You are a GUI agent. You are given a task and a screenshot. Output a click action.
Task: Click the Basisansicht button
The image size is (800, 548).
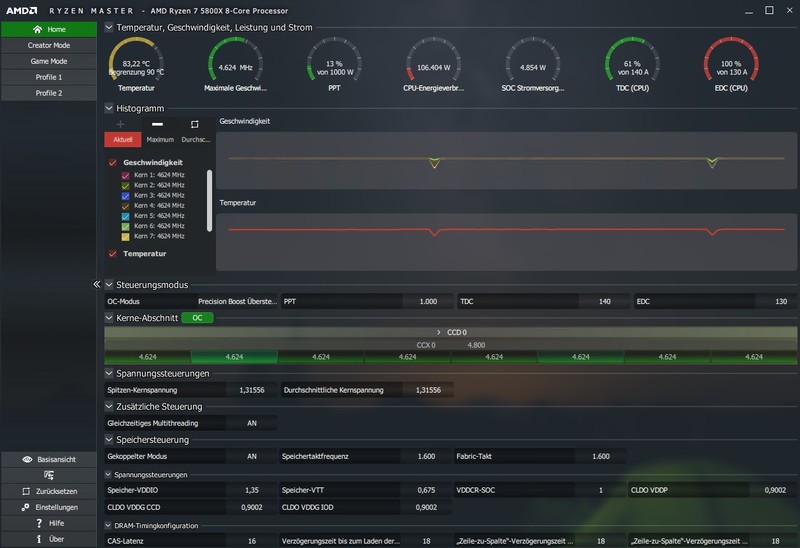click(x=48, y=459)
